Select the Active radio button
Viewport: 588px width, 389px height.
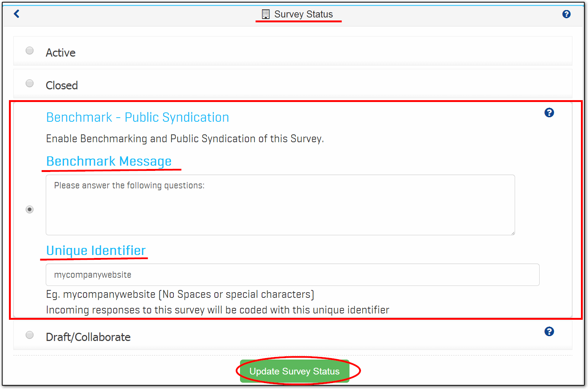30,51
